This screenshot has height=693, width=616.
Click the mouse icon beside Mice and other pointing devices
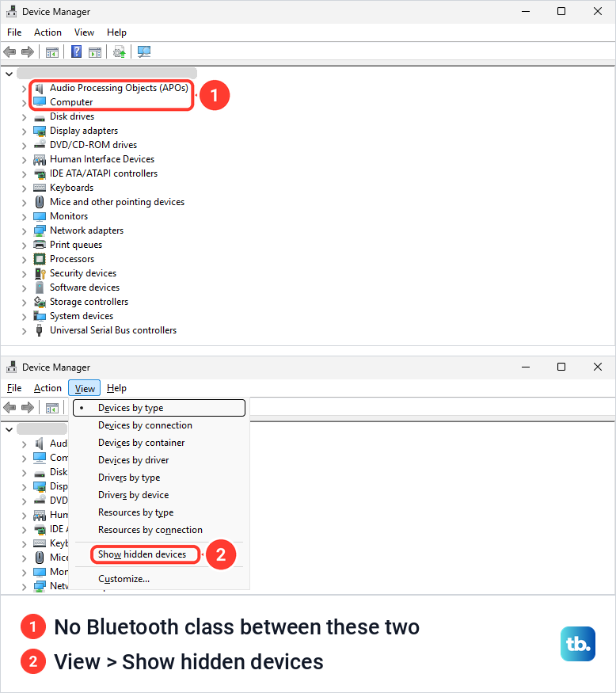pyautogui.click(x=40, y=202)
